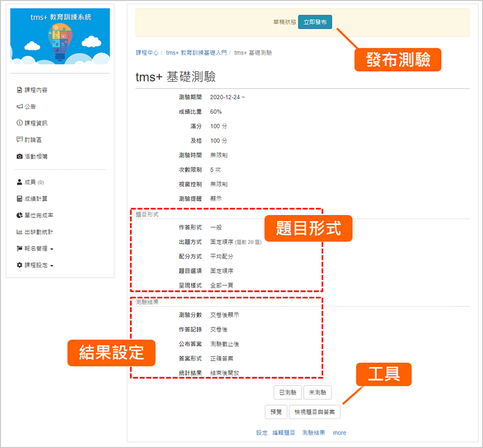Click the 草稿狀態 status text
Viewport: 483px width, 448px height.
tap(284, 22)
